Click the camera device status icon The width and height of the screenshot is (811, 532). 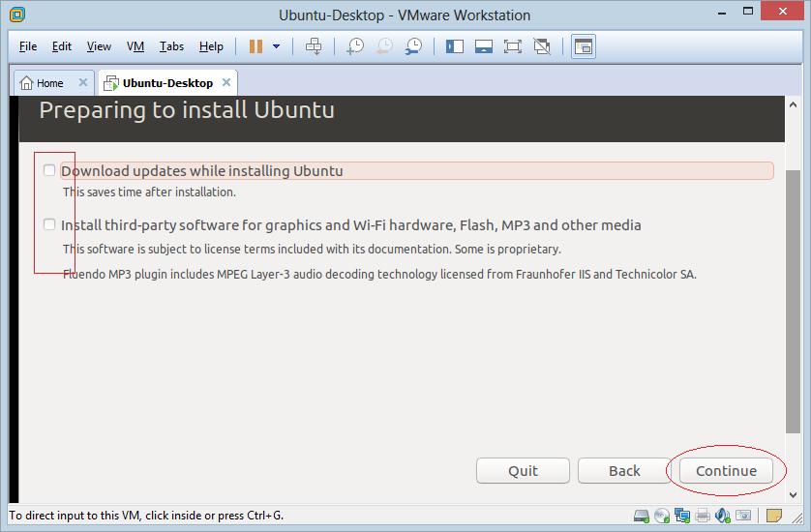tap(743, 516)
